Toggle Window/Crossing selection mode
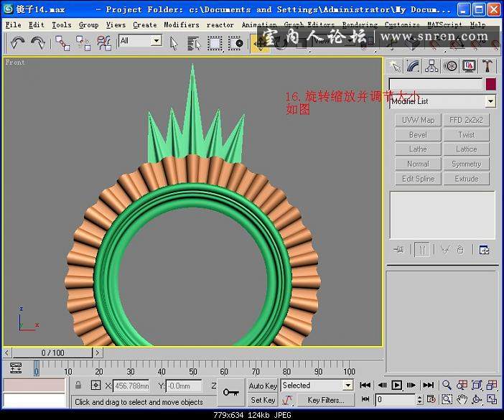The image size is (504, 420). (x=235, y=43)
